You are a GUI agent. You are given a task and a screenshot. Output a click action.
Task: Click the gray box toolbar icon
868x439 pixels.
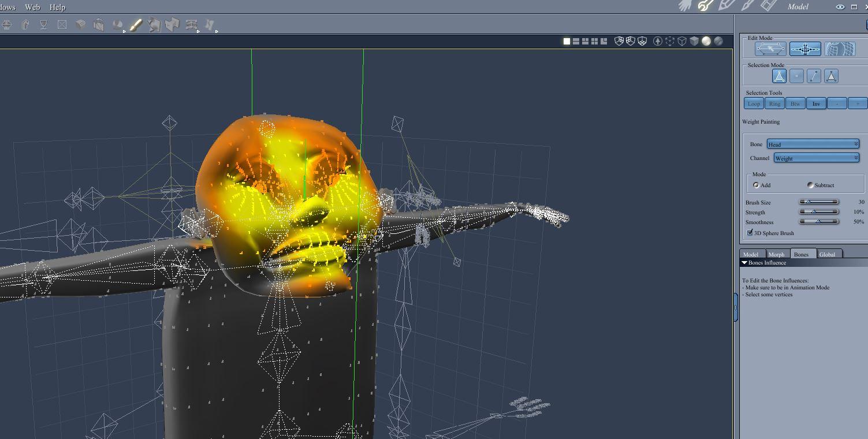coord(80,25)
